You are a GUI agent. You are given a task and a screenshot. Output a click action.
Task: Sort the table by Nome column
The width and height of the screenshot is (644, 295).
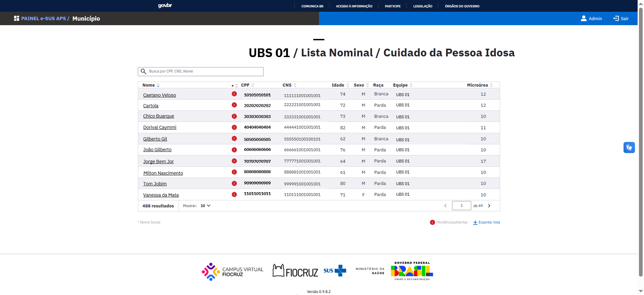pos(158,85)
